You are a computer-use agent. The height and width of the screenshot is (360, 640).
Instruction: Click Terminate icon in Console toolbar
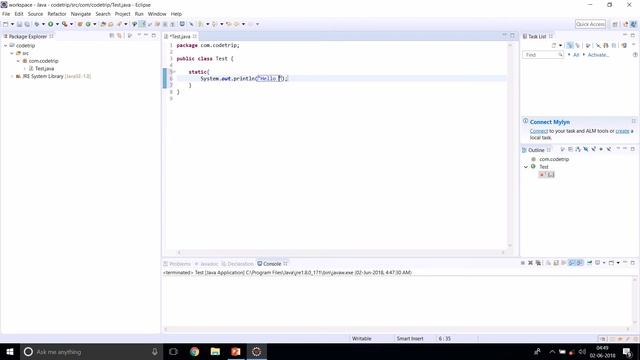[522, 263]
